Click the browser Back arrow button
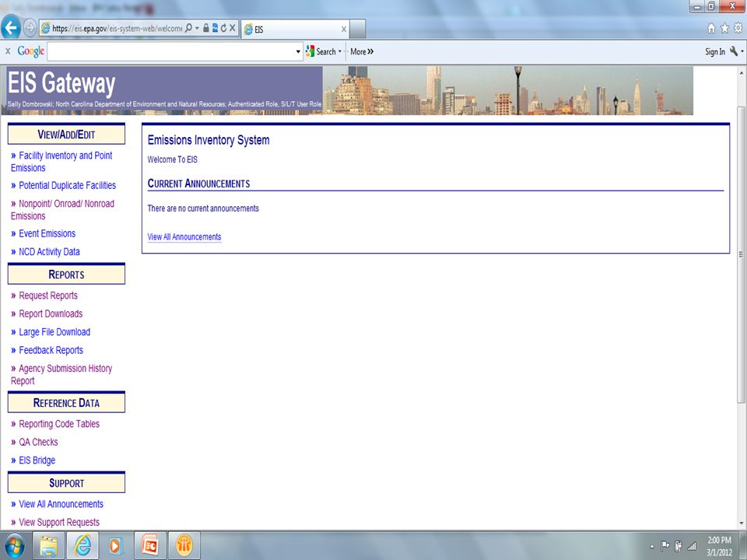The height and width of the screenshot is (560, 747). [10, 28]
